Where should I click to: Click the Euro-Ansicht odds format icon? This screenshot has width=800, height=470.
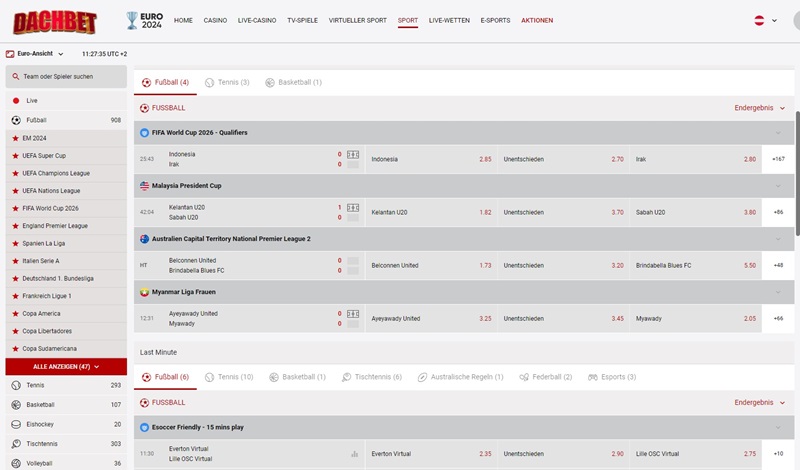pos(10,54)
